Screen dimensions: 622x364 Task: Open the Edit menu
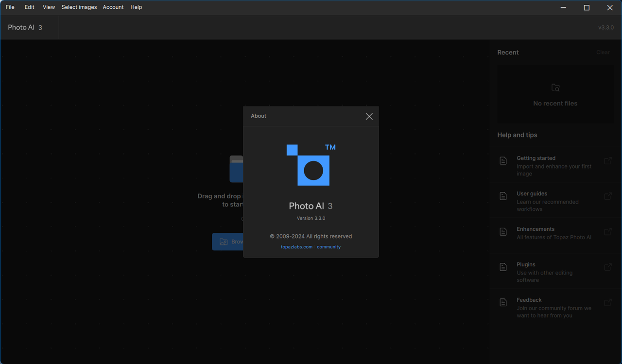[x=30, y=7]
